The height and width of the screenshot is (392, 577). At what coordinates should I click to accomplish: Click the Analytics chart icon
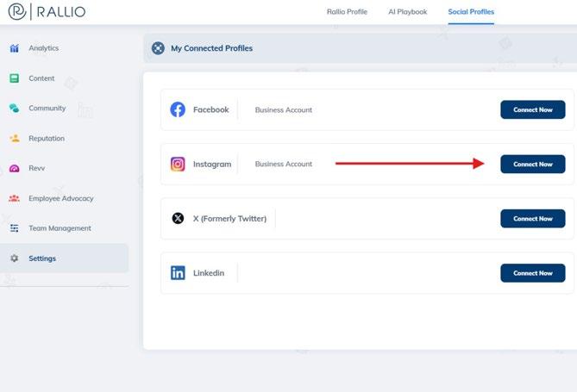click(15, 48)
